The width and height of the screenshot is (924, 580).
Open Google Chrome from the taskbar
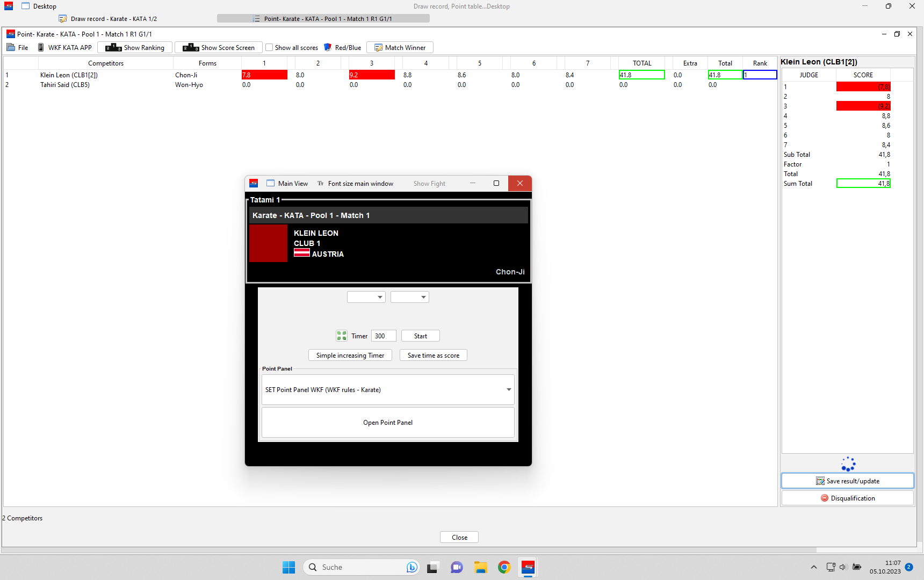[x=504, y=567]
